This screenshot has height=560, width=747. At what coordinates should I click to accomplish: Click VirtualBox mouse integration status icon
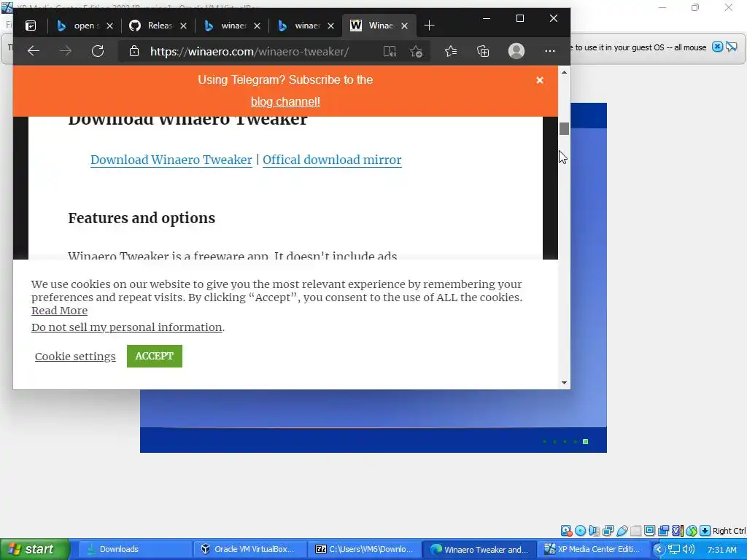(x=692, y=531)
